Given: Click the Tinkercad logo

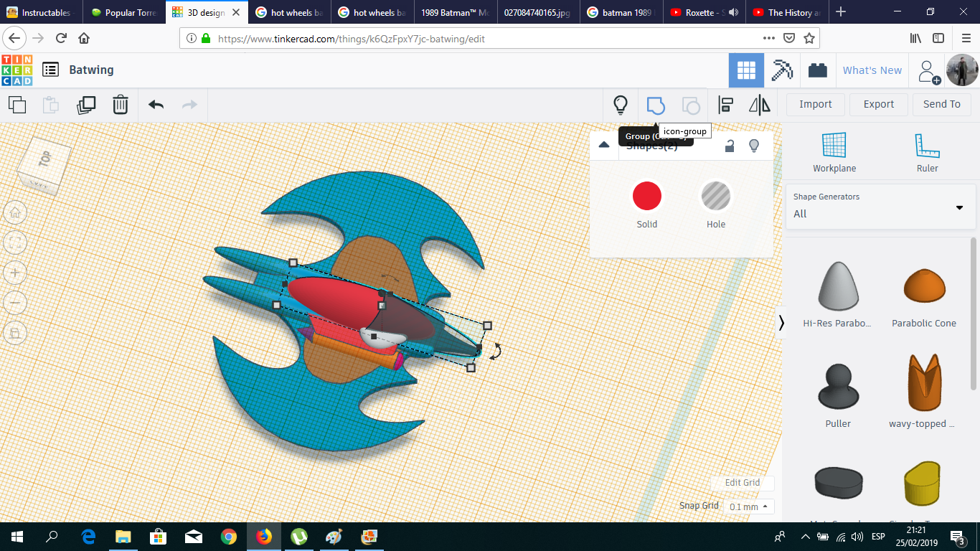Looking at the screenshot, I should point(17,70).
